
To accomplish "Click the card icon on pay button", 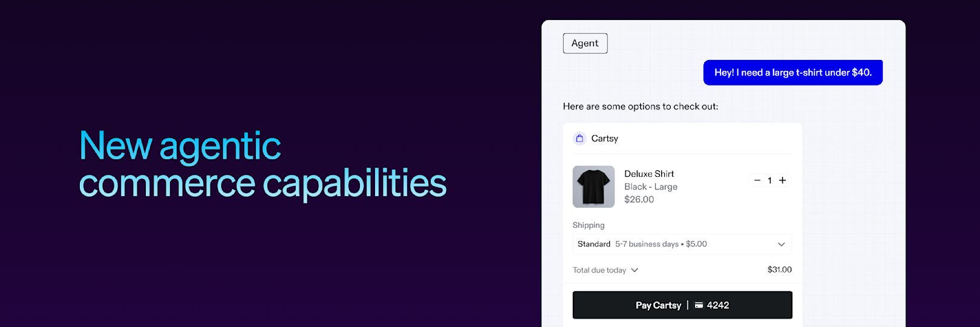I will coord(699,305).
